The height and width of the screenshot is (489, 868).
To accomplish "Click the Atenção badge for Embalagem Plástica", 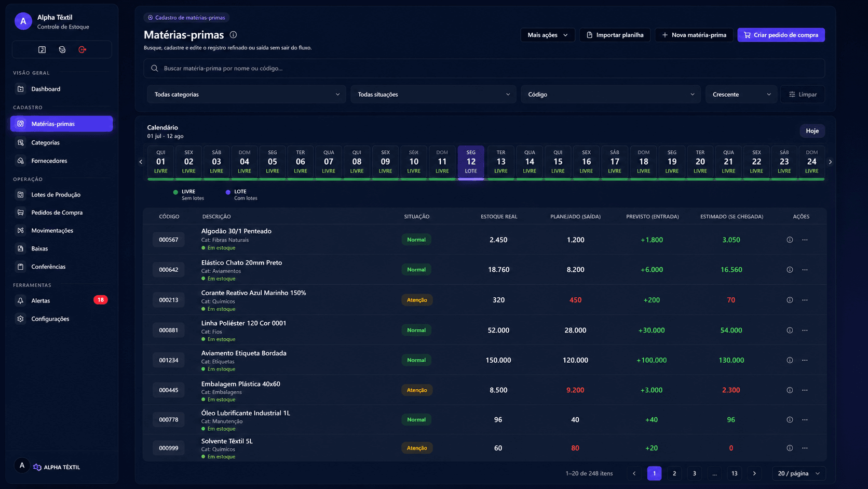I will (417, 390).
